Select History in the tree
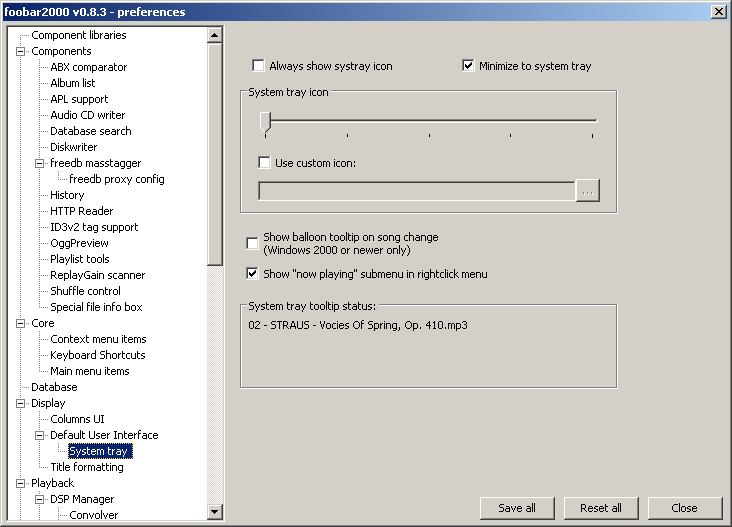The image size is (732, 527). 67,195
